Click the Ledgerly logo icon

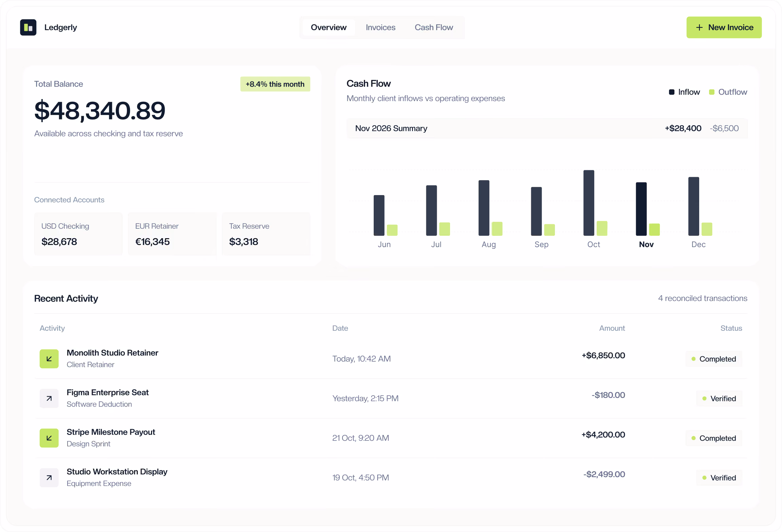point(28,27)
